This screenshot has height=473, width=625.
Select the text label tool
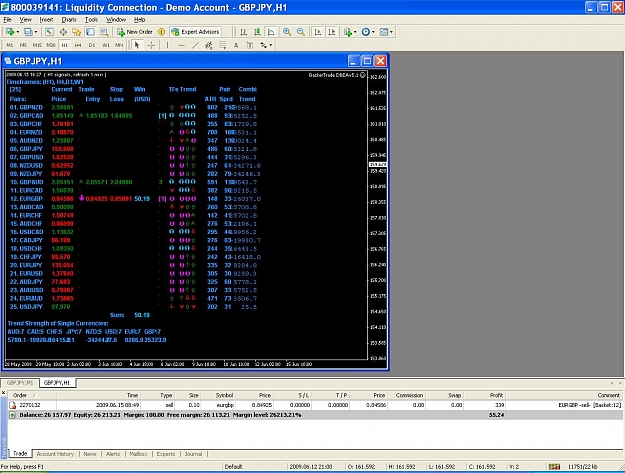point(236,45)
